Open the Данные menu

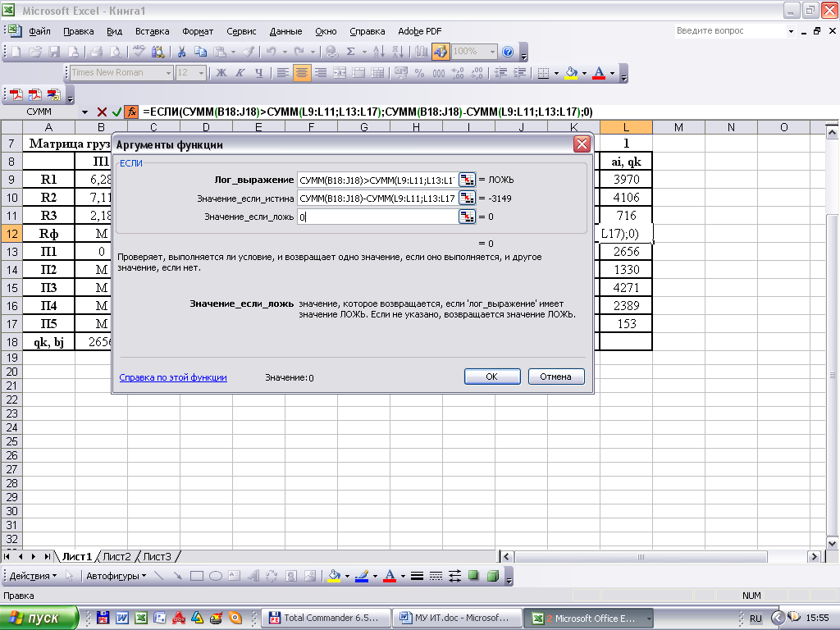(285, 31)
